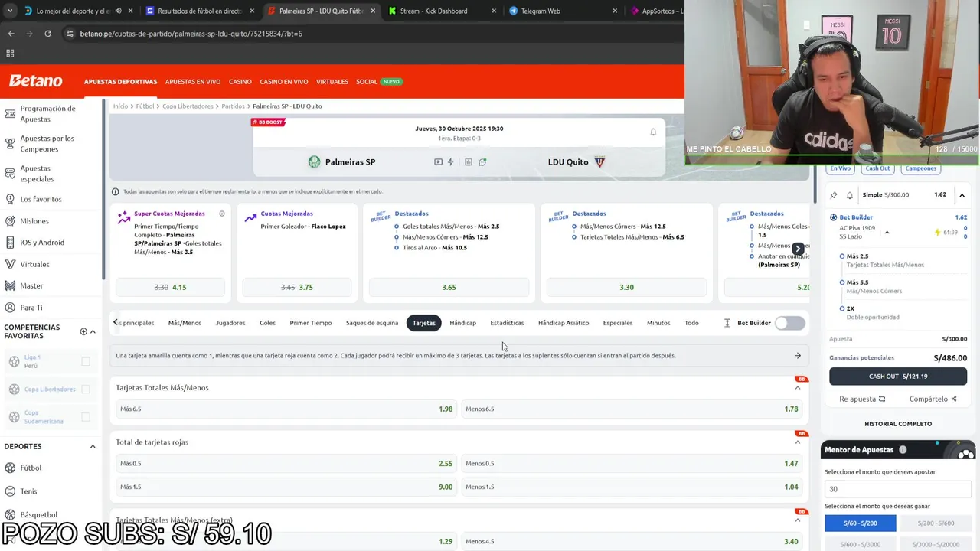The height and width of the screenshot is (551, 980).
Task: Advance highlighted bets carousel with right arrow
Action: click(x=798, y=249)
